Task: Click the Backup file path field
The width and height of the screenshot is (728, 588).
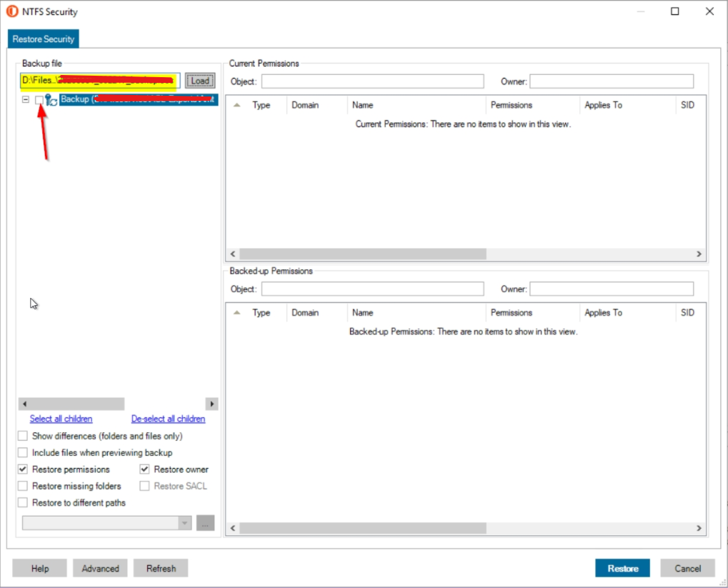Action: (x=100, y=80)
